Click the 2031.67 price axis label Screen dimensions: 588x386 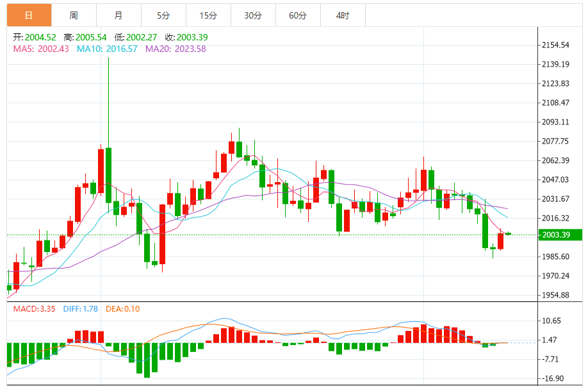point(555,199)
